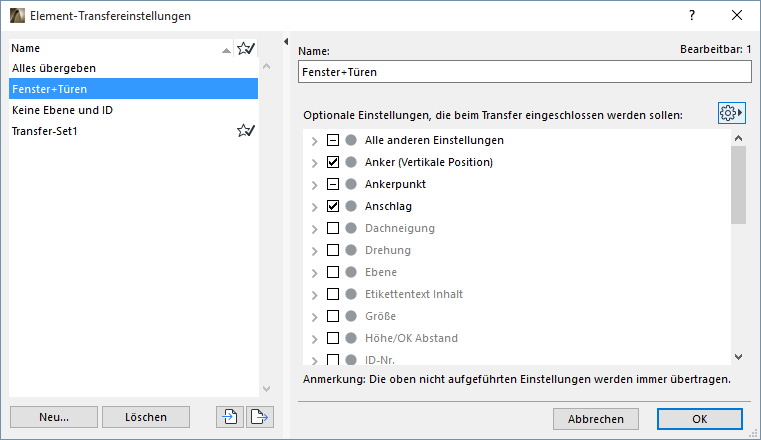
Task: Collapse the left panel with the splitter arrow
Action: pos(286,42)
